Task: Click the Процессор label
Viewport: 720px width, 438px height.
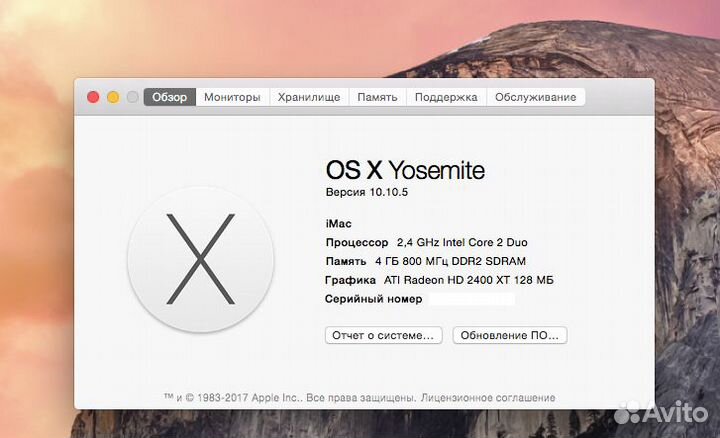Action: pos(357,242)
